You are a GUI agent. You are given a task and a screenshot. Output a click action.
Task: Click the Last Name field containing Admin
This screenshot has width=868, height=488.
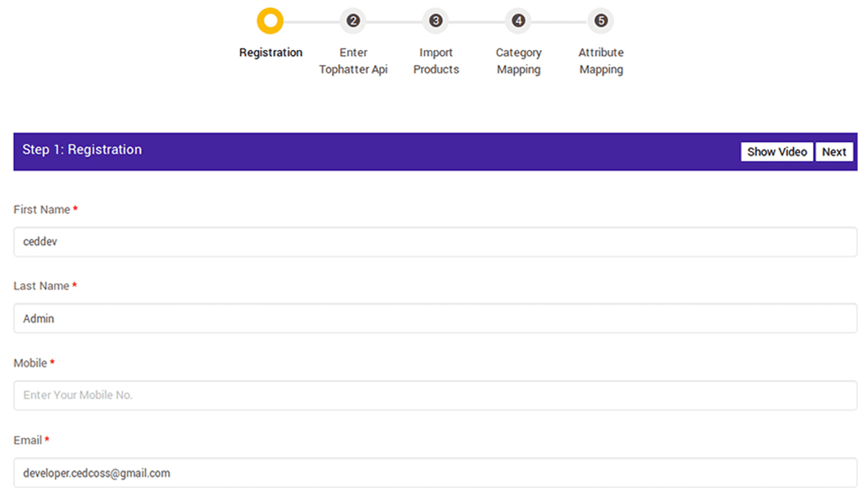click(434, 318)
